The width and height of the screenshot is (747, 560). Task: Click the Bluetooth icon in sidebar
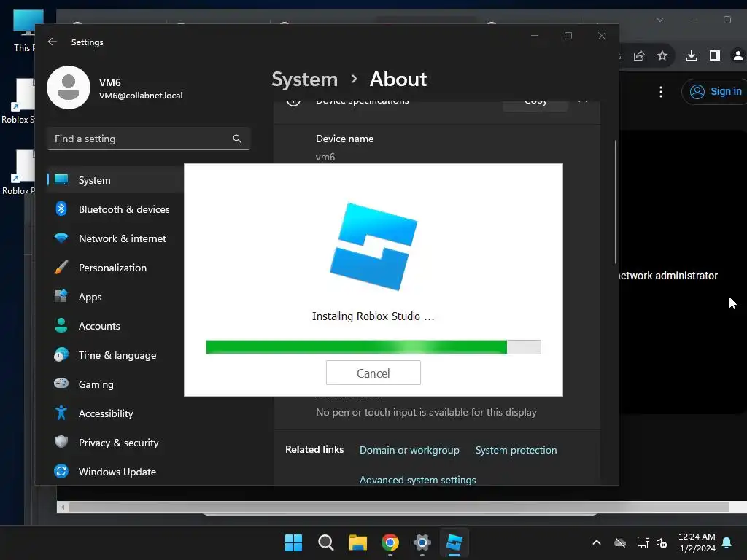click(x=61, y=209)
